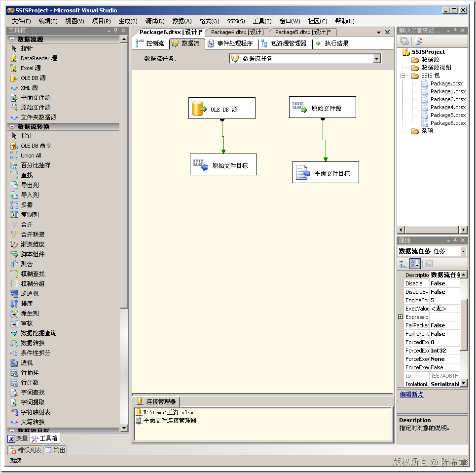The image size is (476, 473).
Task: Switch to the 事件处理程序 tab
Action: 230,43
